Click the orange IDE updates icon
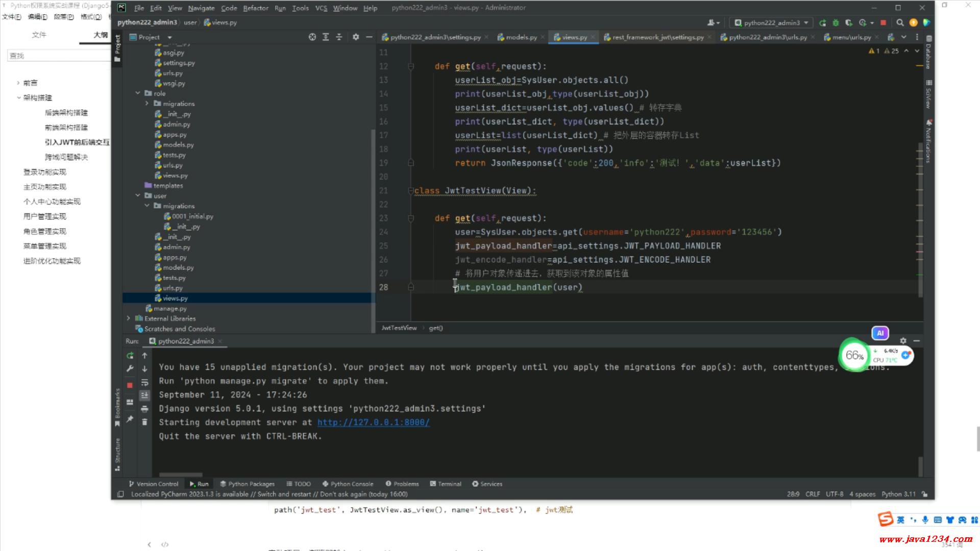 [914, 22]
